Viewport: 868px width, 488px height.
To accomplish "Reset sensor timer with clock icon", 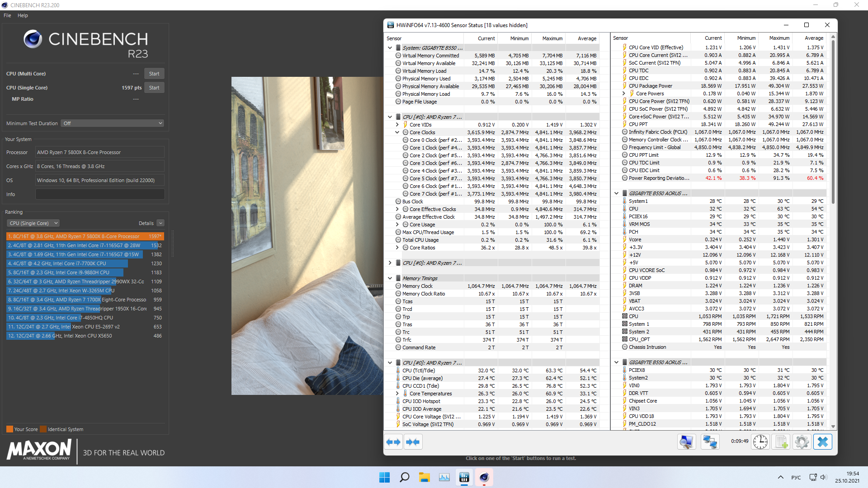I will [x=760, y=441].
